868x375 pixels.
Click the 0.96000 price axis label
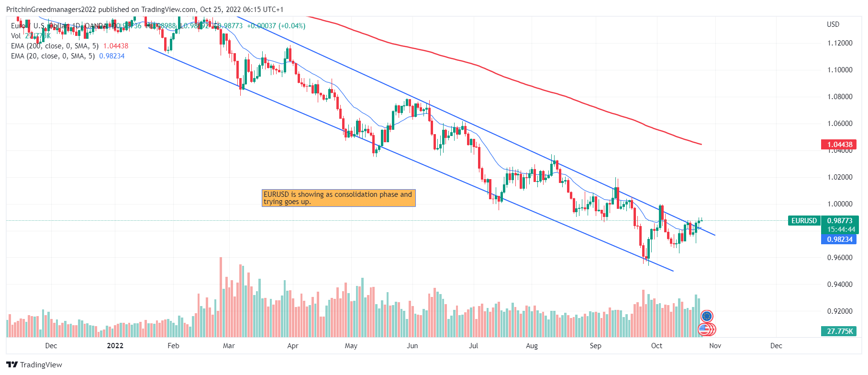tap(840, 258)
